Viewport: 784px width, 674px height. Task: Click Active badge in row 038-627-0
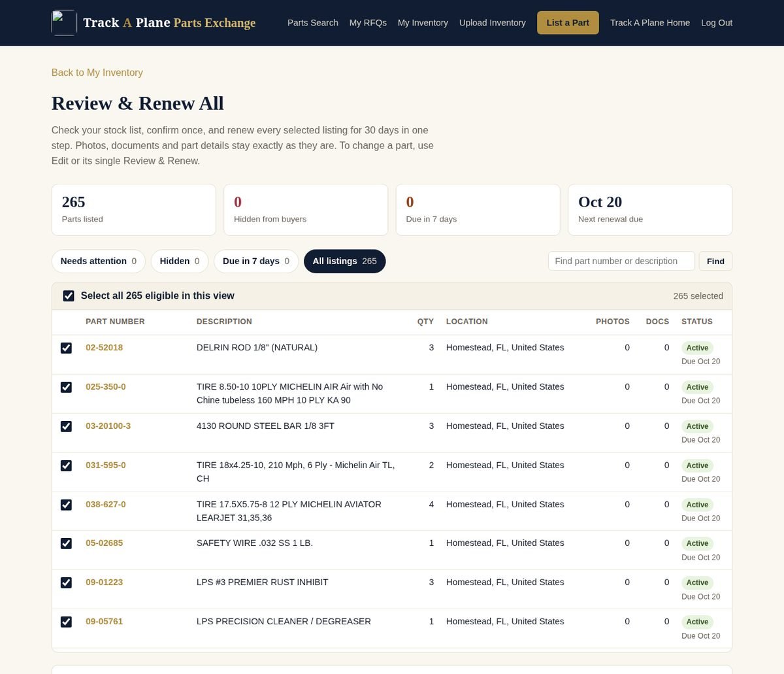tap(697, 505)
